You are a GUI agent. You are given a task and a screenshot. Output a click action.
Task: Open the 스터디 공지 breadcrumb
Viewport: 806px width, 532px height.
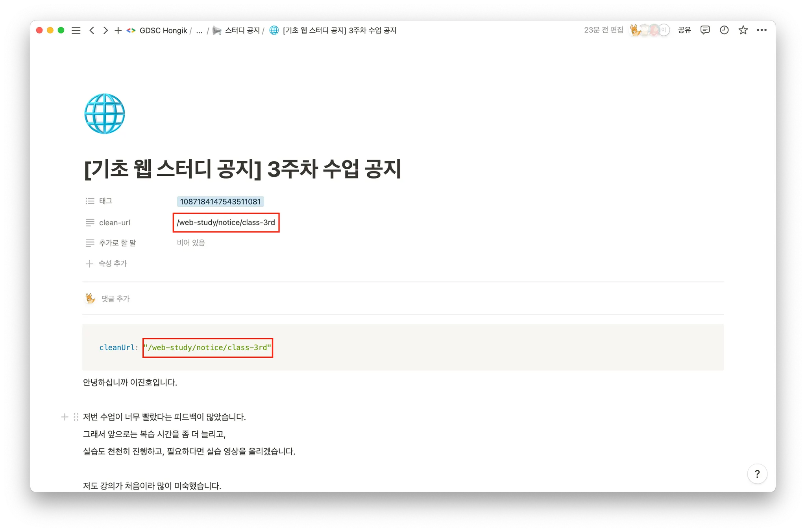[242, 31]
